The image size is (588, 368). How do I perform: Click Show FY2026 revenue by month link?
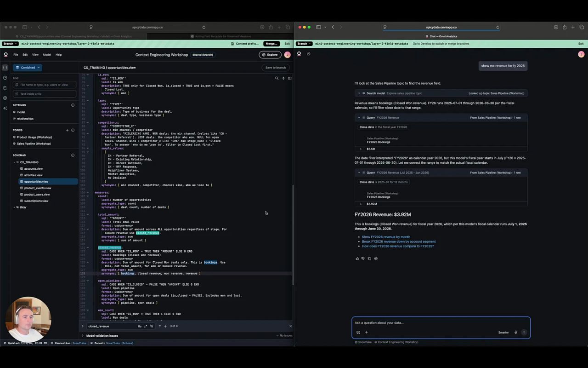tap(386, 237)
